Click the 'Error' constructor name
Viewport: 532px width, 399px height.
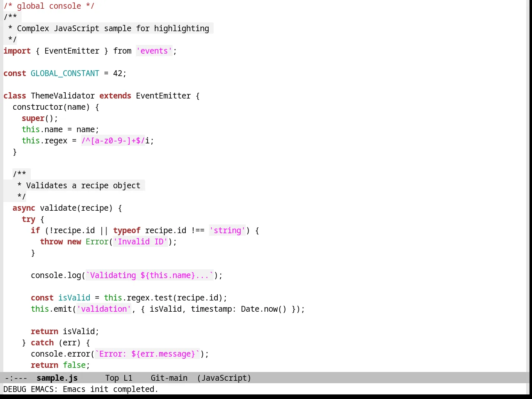tap(97, 241)
